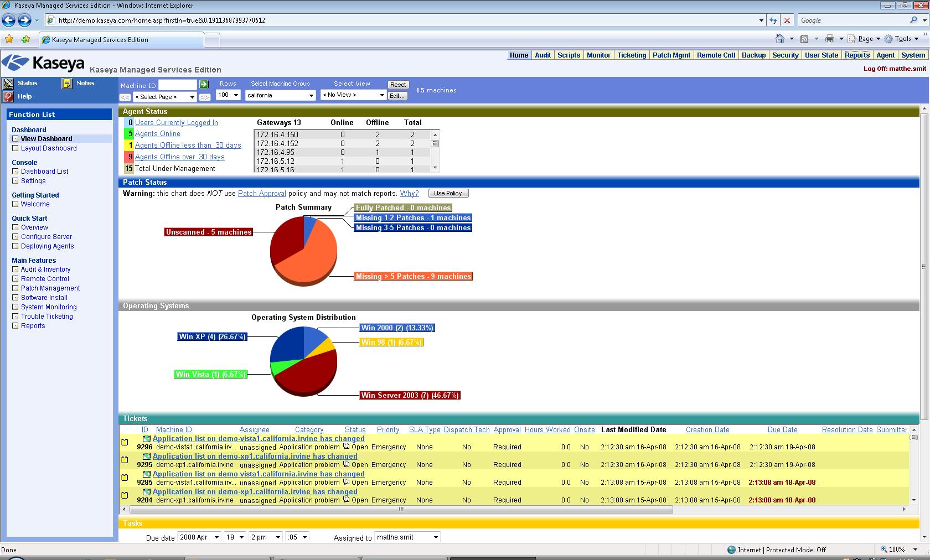Click the >> next page button

(x=205, y=97)
